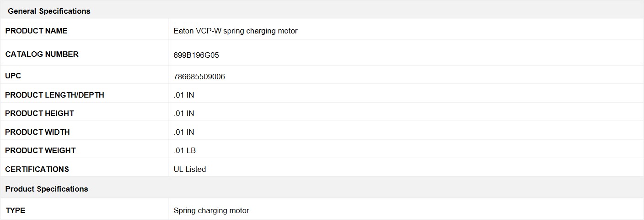Click the product height value .01 IN
This screenshot has height=220, width=644.
pos(184,113)
